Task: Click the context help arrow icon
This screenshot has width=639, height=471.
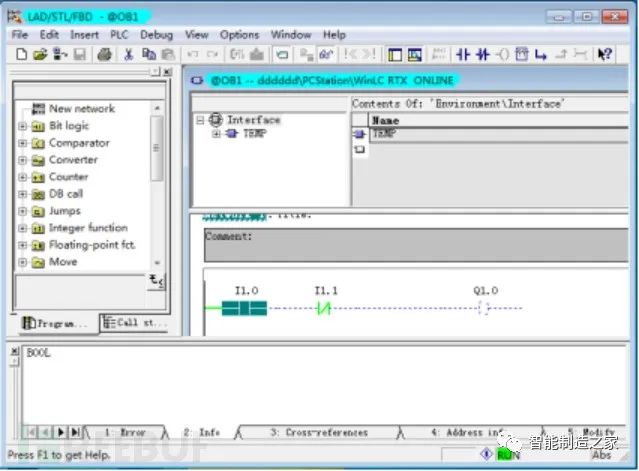Action: coord(605,54)
